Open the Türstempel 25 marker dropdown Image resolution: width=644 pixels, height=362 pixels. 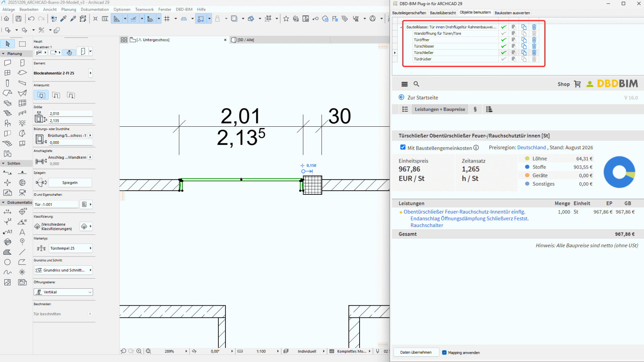pos(71,248)
